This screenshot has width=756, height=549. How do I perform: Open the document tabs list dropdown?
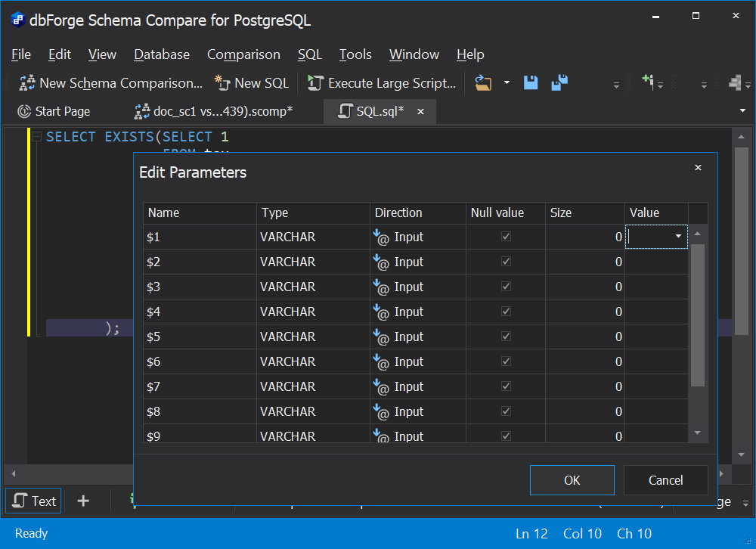click(x=742, y=110)
